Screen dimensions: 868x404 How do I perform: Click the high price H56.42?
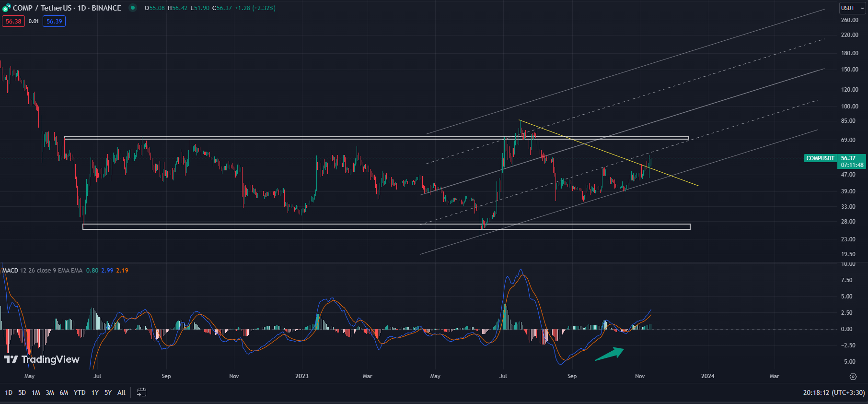[177, 8]
